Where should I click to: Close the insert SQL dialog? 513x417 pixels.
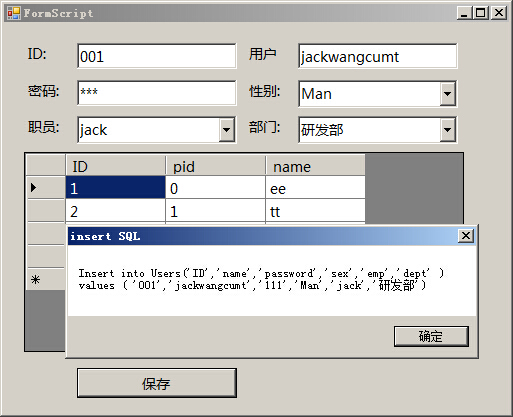pos(466,236)
